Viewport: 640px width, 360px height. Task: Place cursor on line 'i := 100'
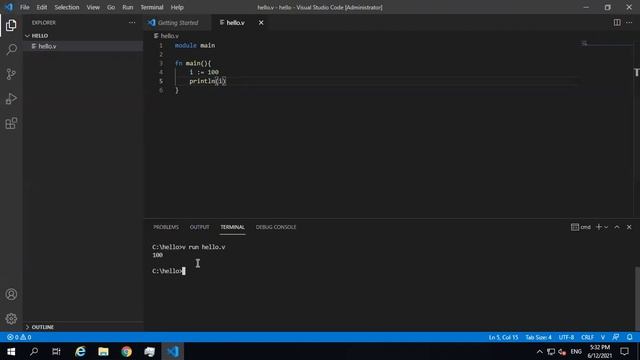click(x=204, y=72)
